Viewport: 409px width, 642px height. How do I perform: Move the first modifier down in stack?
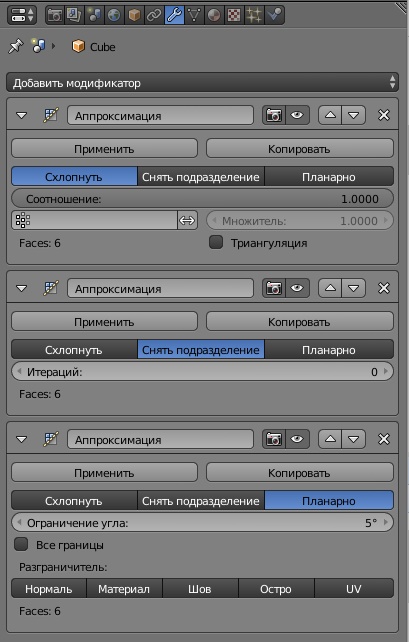354,115
